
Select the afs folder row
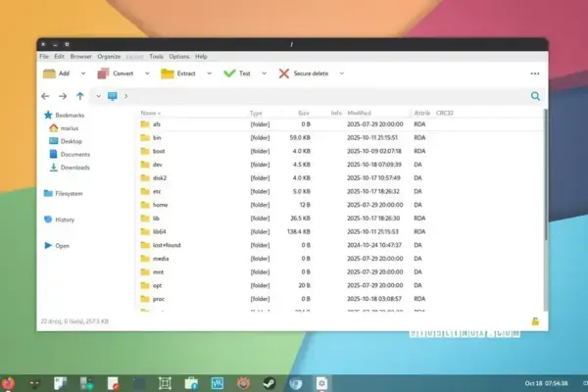click(339, 124)
